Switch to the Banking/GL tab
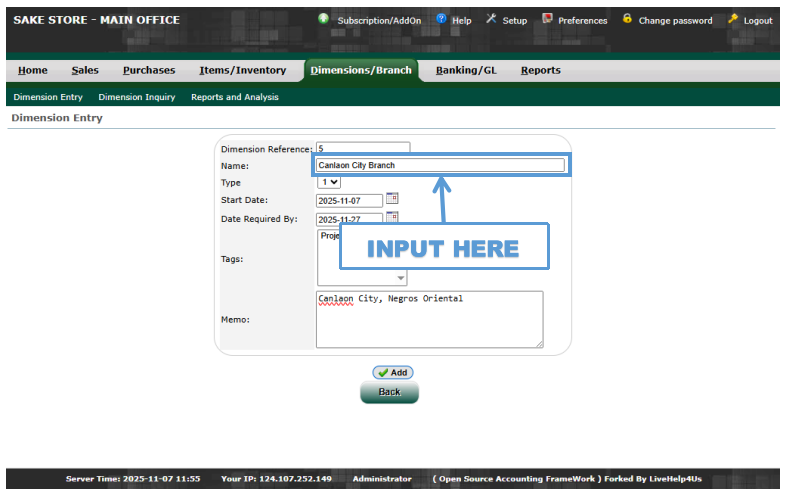788x495 pixels. 466,70
